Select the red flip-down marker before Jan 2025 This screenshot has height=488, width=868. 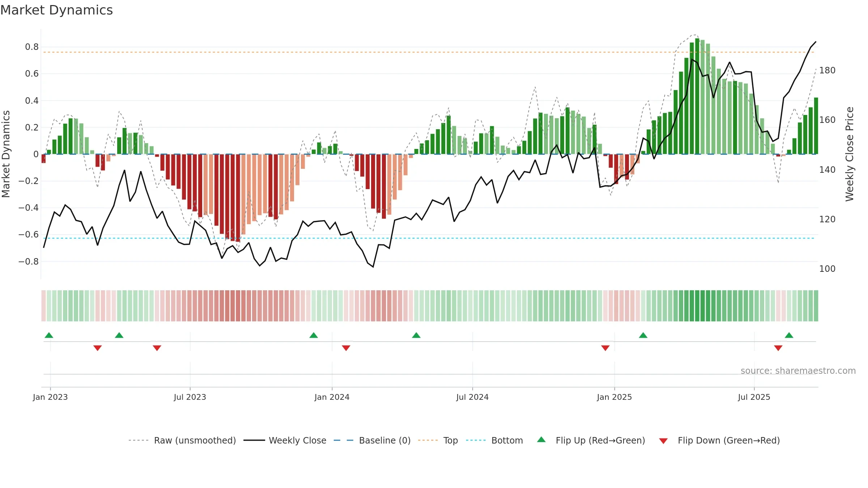coord(605,348)
